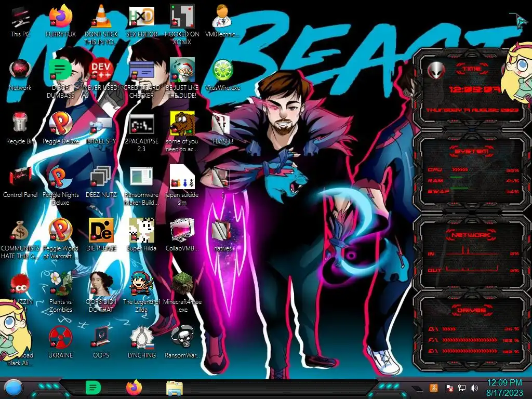Image resolution: width=532 pixels, height=399 pixels.
Task: Open File Explorer from the taskbar
Action: 175,388
